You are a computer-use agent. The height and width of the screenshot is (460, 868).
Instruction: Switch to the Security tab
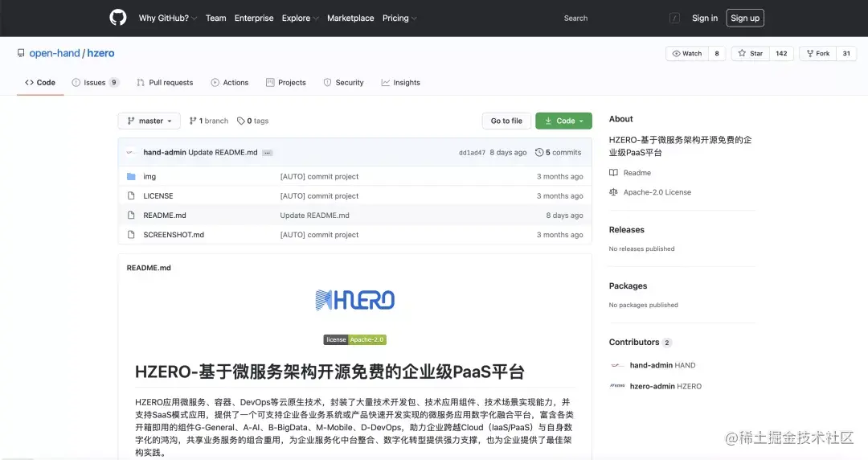pos(344,83)
